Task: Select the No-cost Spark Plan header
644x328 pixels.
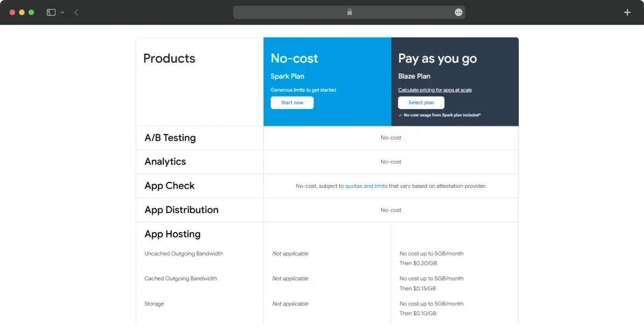Action: tap(327, 82)
